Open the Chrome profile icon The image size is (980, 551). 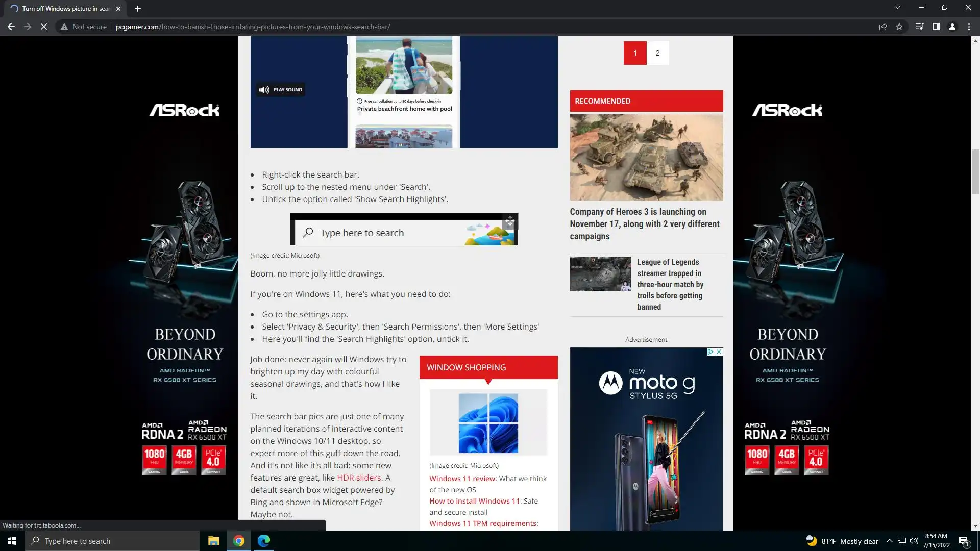coord(952,27)
